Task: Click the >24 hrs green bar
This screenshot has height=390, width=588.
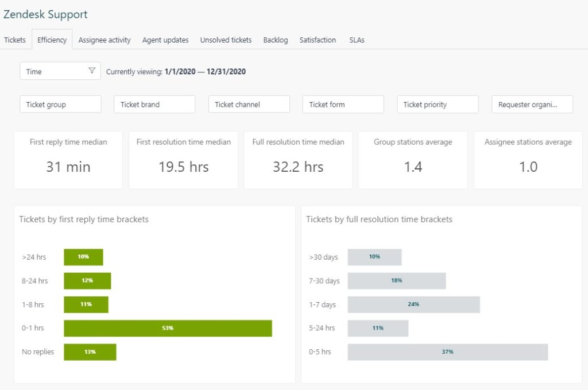Action: click(83, 257)
